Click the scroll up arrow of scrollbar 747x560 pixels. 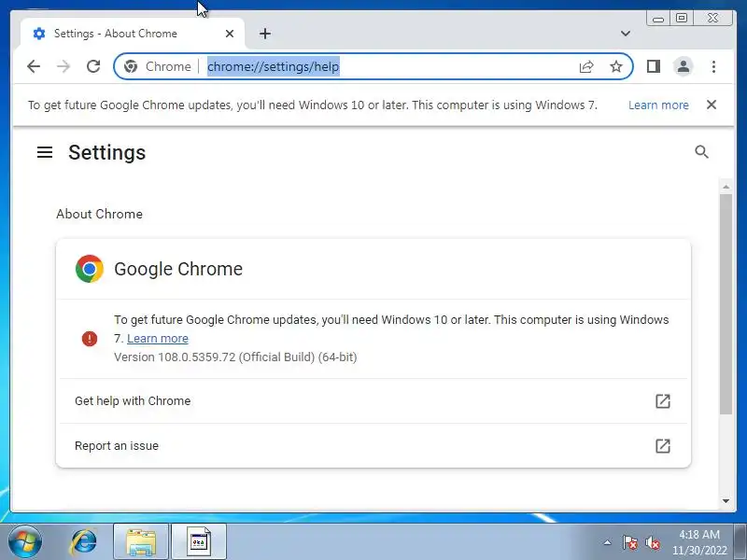coord(726,188)
